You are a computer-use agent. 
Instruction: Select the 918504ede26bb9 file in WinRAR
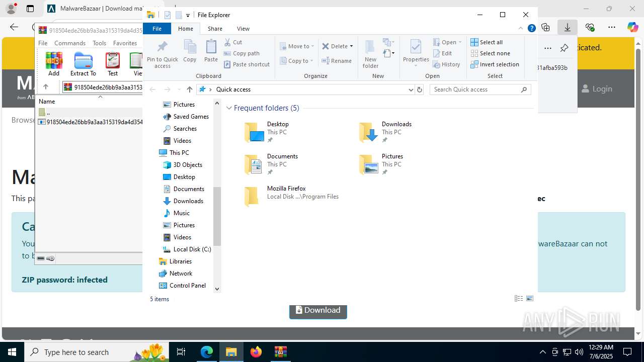(x=90, y=122)
